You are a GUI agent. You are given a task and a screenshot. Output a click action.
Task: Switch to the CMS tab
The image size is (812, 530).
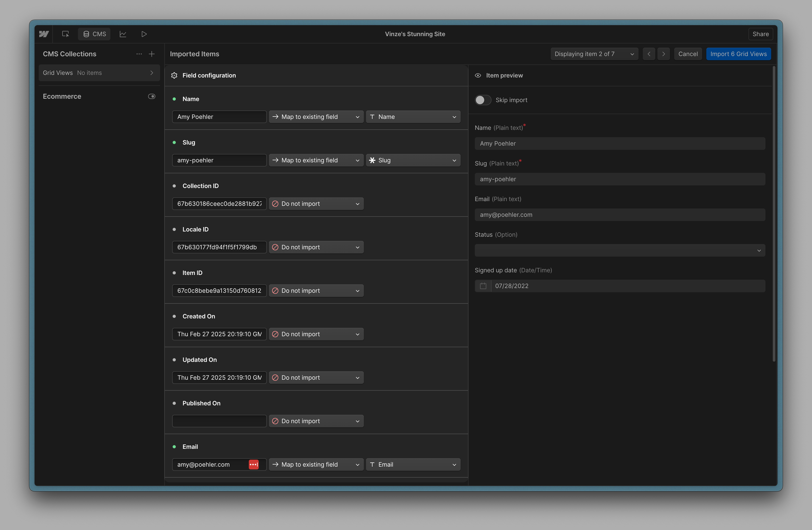94,34
